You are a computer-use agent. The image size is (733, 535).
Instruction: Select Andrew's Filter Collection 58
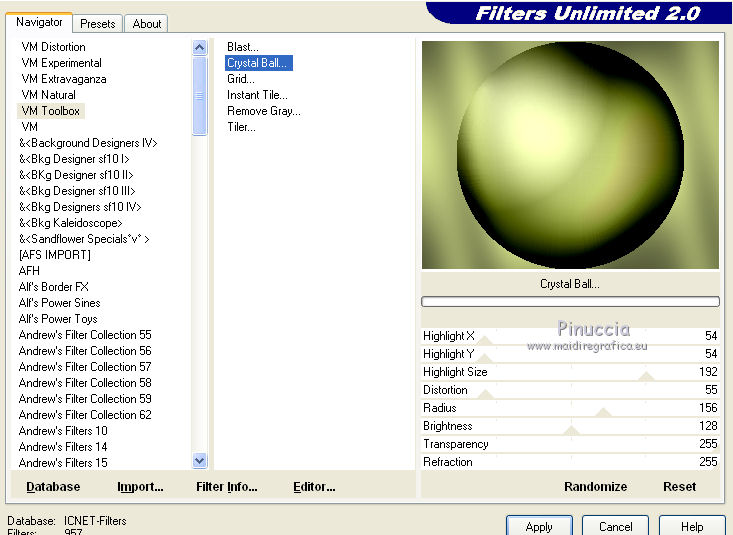85,383
